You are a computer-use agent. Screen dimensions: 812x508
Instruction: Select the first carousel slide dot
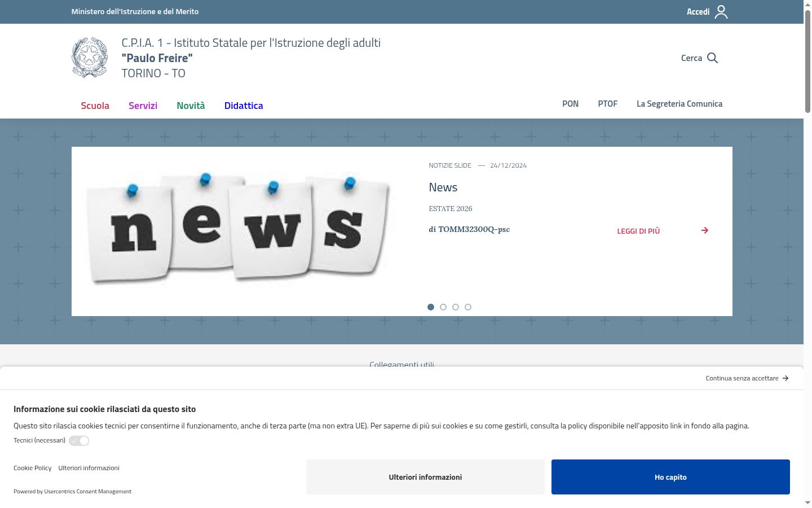(x=431, y=307)
